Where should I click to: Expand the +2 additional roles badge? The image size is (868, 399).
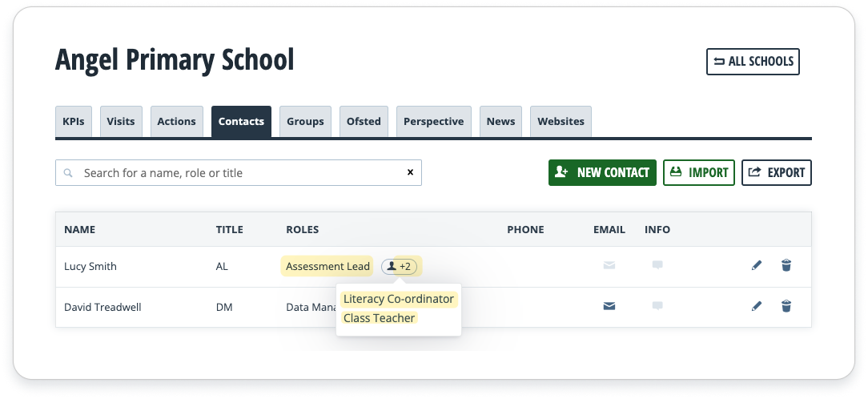point(400,267)
